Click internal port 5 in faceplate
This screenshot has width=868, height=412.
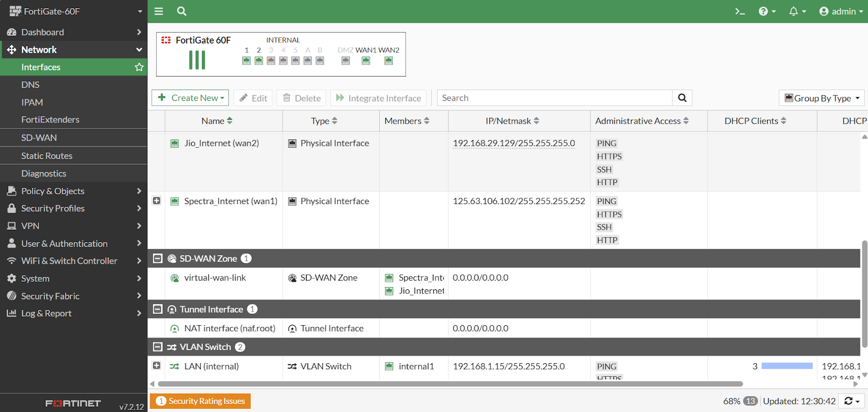coord(295,61)
